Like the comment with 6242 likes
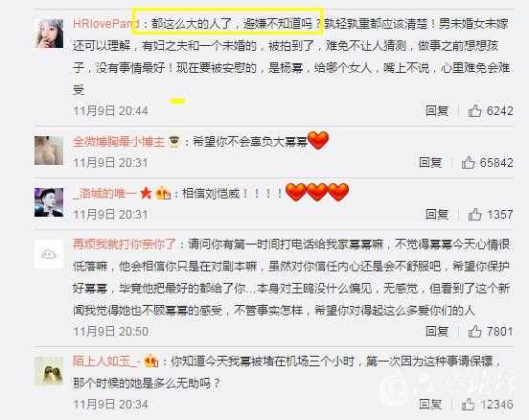Screen dimensions: 529x420 click(474, 110)
